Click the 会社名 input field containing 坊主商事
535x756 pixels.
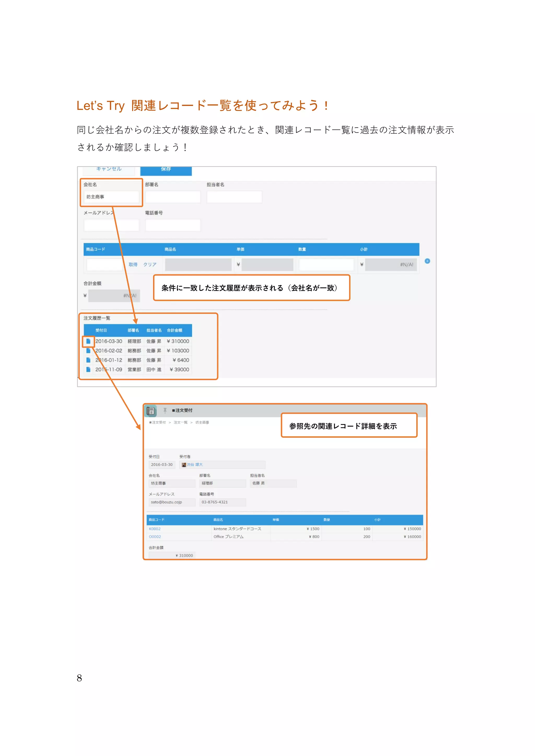click(x=111, y=197)
